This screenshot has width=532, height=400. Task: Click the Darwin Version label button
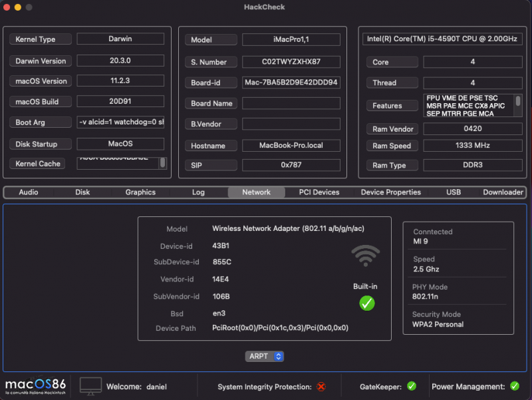pos(41,61)
